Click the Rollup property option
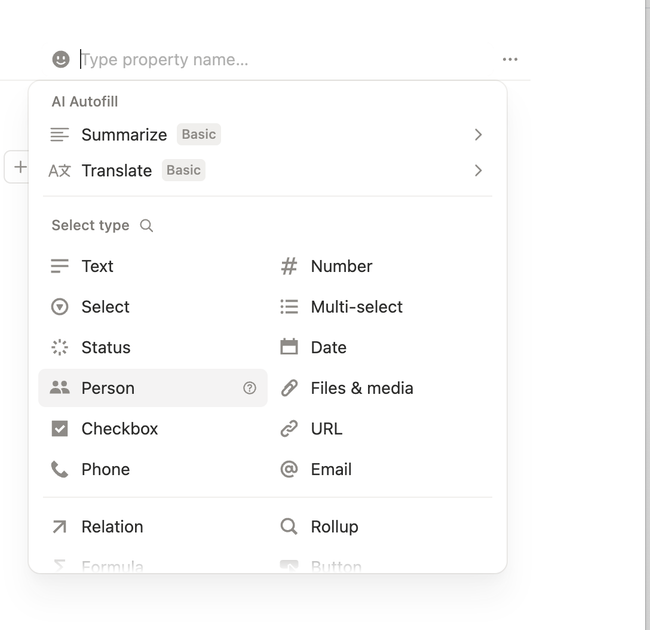 382,527
